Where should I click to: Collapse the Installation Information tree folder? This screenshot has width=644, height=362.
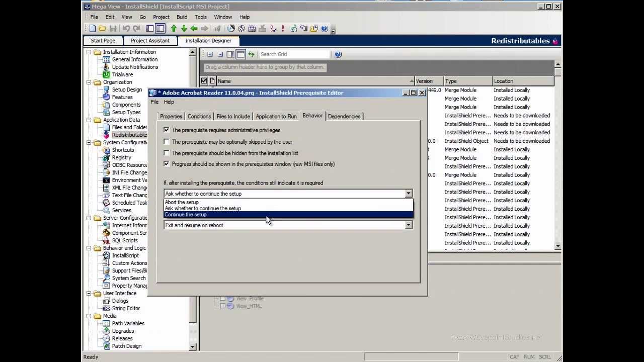(x=89, y=52)
